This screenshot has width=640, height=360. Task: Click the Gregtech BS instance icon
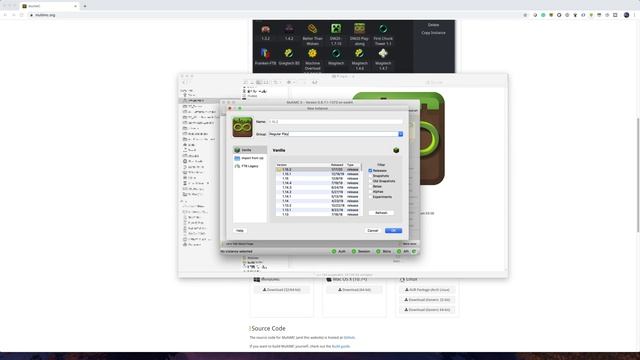pyautogui.click(x=289, y=53)
